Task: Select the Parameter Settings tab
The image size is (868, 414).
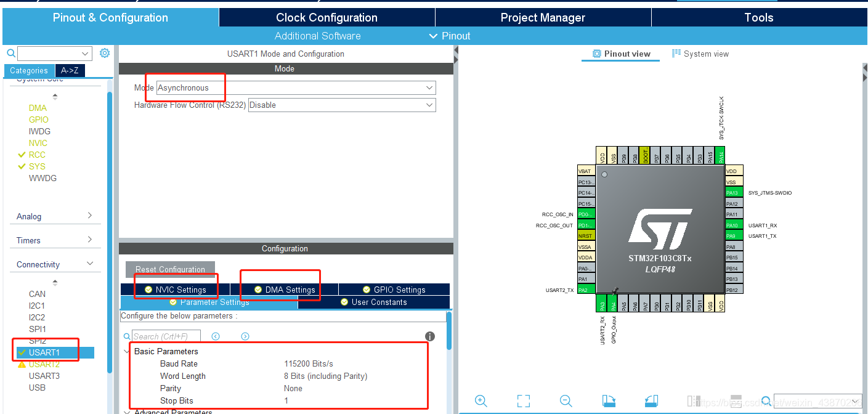Action: click(209, 302)
